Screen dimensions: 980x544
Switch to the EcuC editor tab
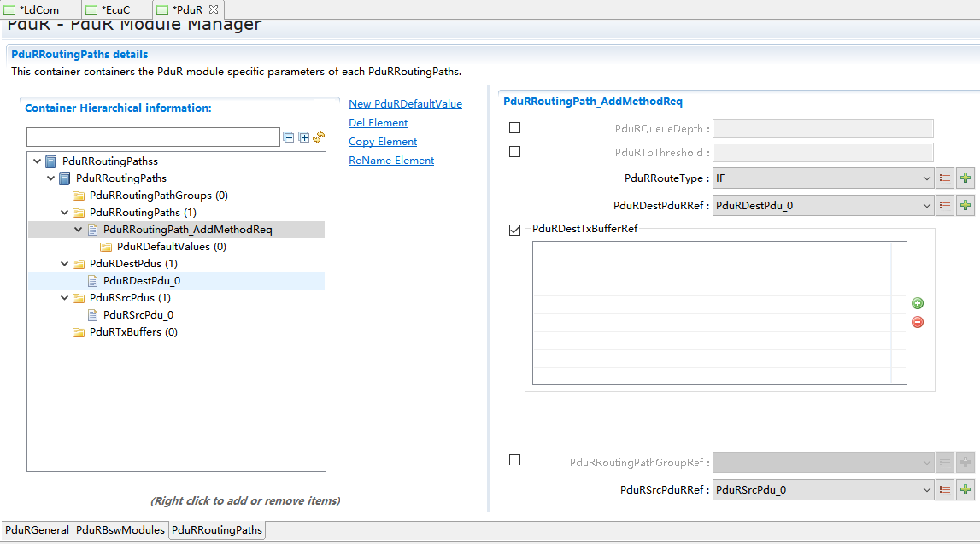[x=115, y=9]
